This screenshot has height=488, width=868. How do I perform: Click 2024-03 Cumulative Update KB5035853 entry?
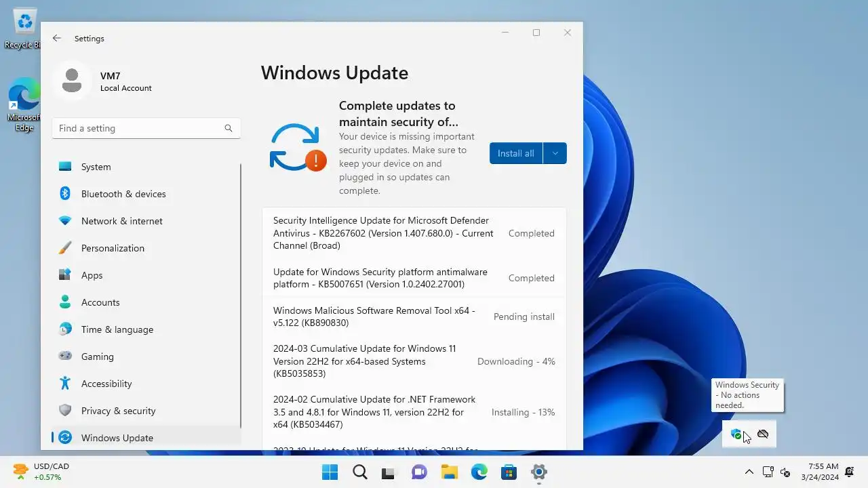click(414, 361)
